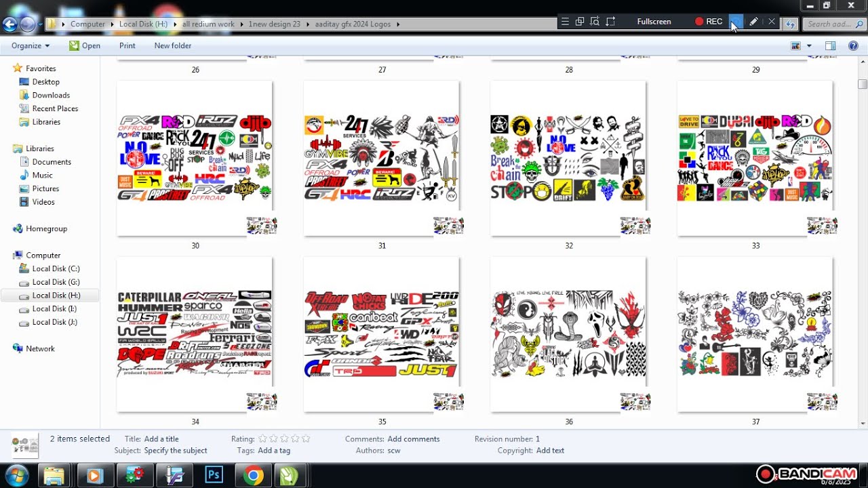Click the Open toolbar button
The image size is (868, 488).
[84, 45]
